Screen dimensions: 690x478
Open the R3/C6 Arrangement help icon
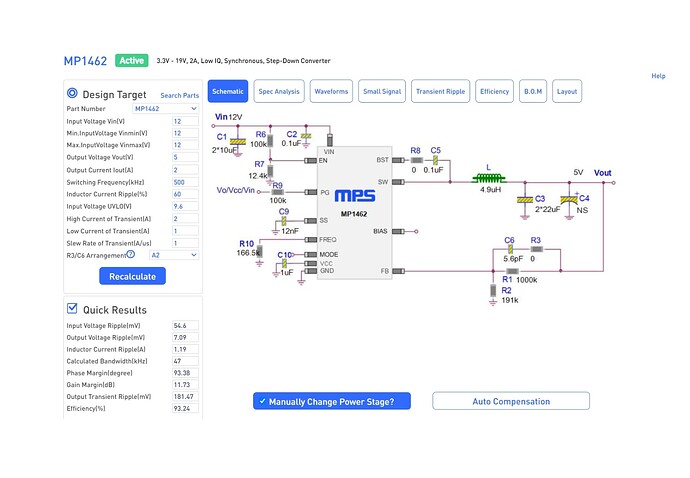131,254
